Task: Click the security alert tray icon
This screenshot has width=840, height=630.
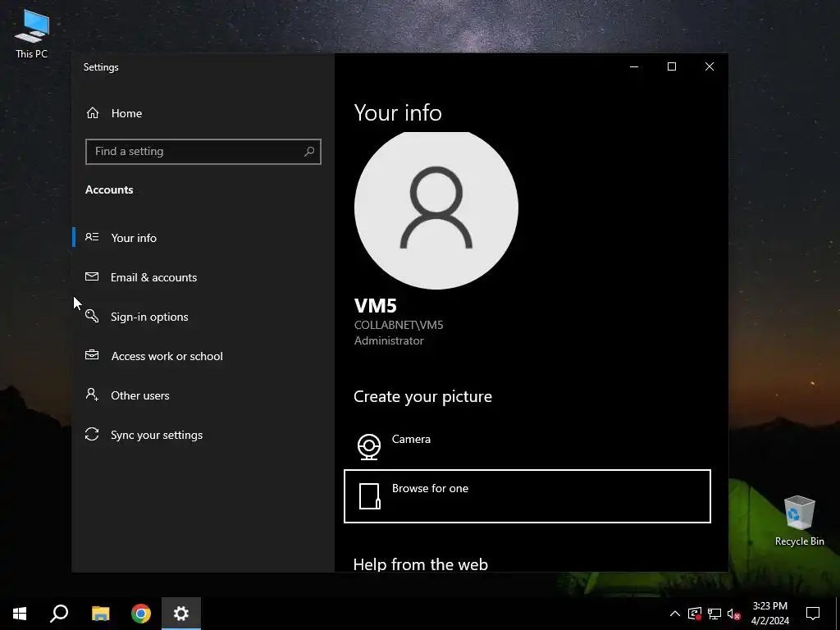Action: point(695,614)
